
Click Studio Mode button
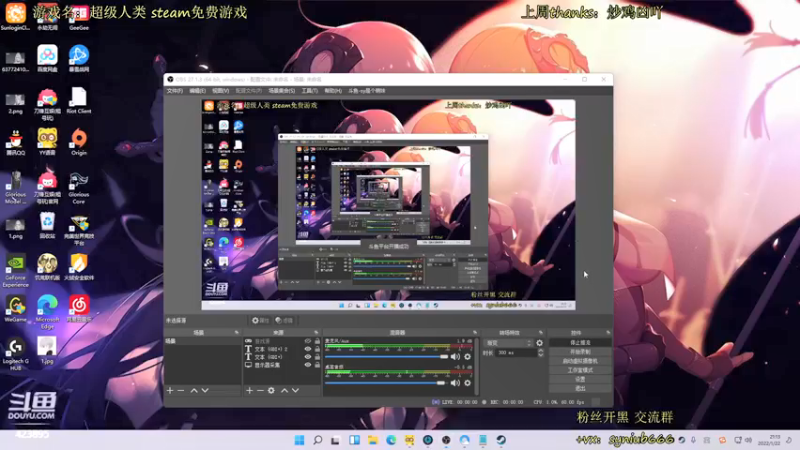point(580,370)
